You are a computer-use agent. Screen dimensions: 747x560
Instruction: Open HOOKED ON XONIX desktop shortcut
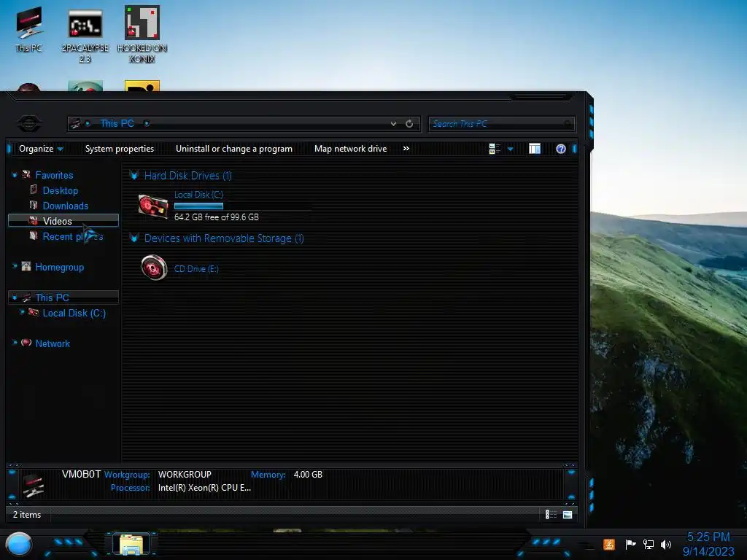coord(142,34)
